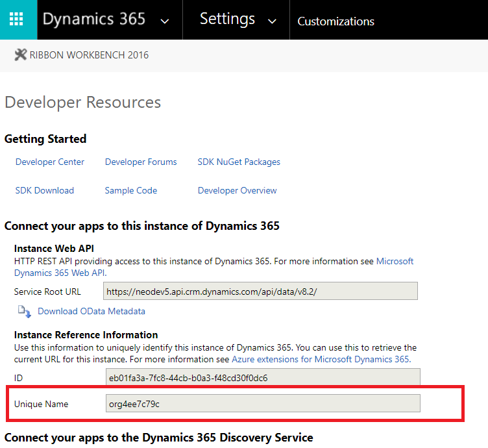This screenshot has width=488, height=448.
Task: Click the Service Root URL field
Action: coord(260,291)
